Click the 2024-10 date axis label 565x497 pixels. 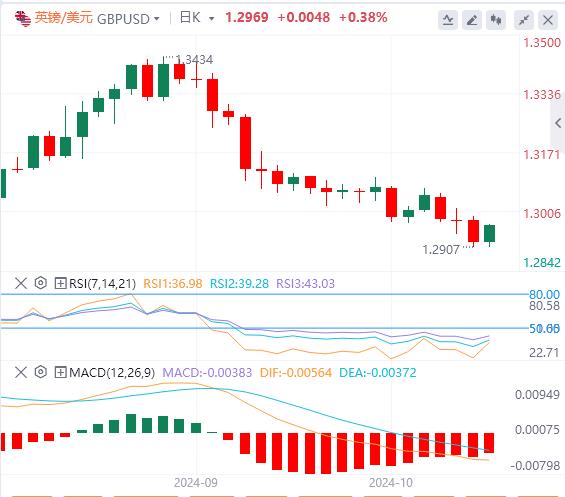point(391,483)
